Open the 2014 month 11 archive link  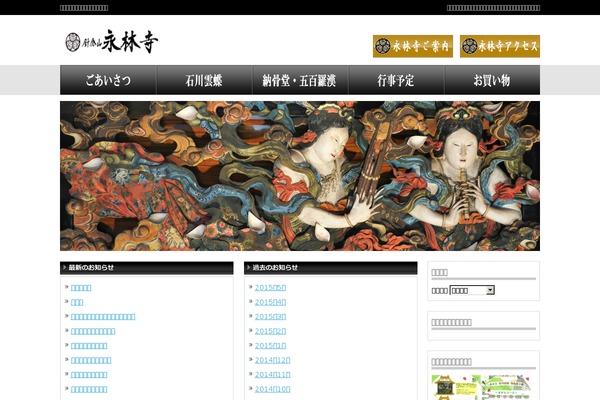(x=272, y=375)
